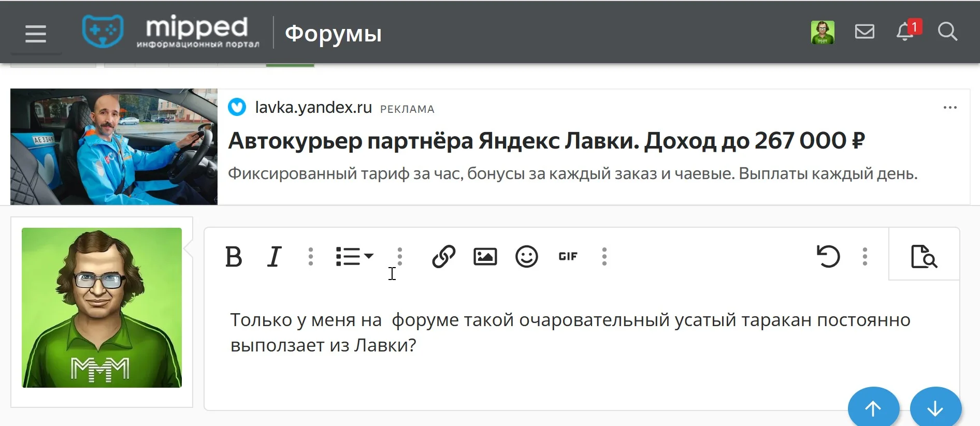Show more options after list dropdown
980x426 pixels.
point(400,257)
